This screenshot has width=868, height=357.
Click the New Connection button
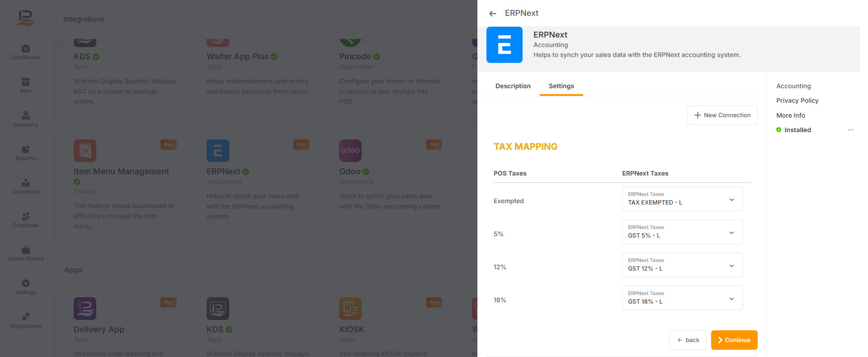click(722, 115)
